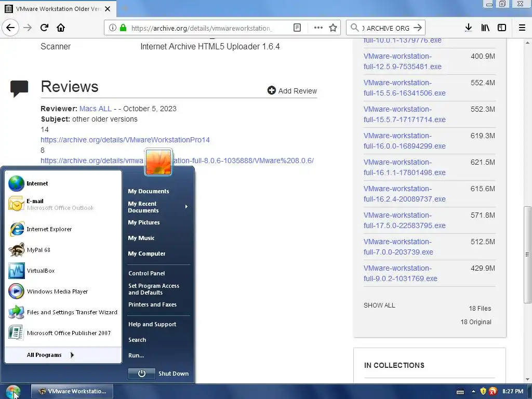Download VMware-workstation-full-15.5.7-17171714.exe

point(404,114)
